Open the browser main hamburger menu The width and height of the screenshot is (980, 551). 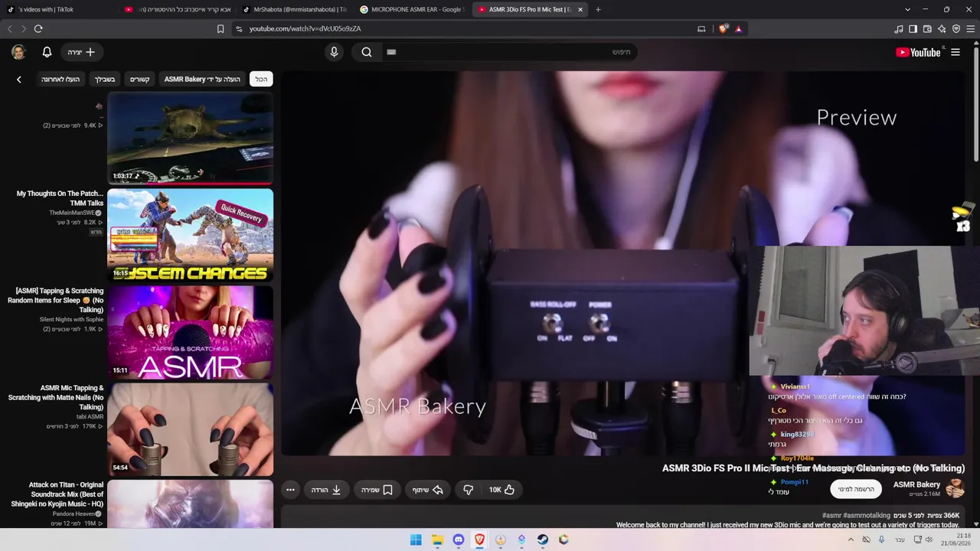point(971,28)
